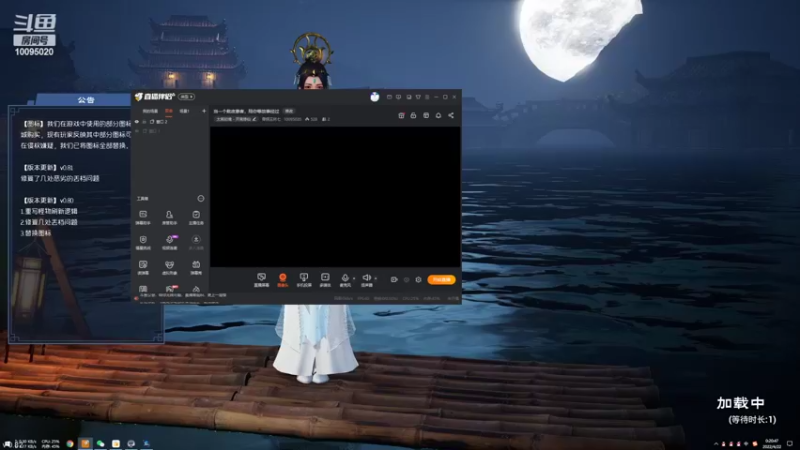Select the dimmed 窗口 1 source row
Screen dimensions: 800x450
point(170,131)
